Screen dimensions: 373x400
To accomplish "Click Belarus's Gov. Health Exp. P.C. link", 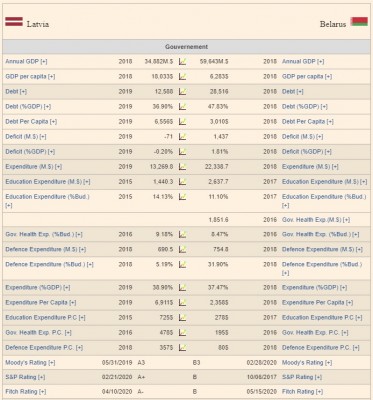I will point(315,332).
